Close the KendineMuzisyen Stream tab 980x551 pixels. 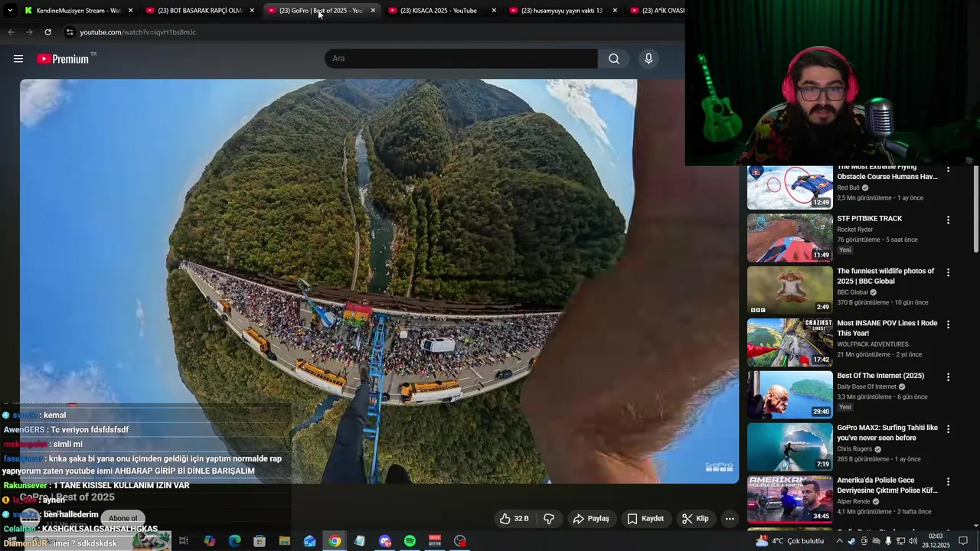pyautogui.click(x=131, y=11)
